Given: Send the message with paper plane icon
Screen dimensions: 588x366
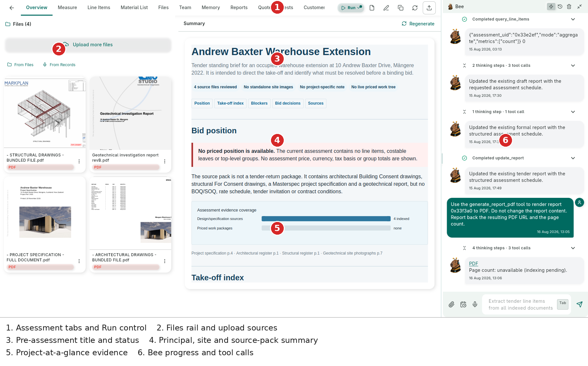Looking at the screenshot, I should pos(580,304).
